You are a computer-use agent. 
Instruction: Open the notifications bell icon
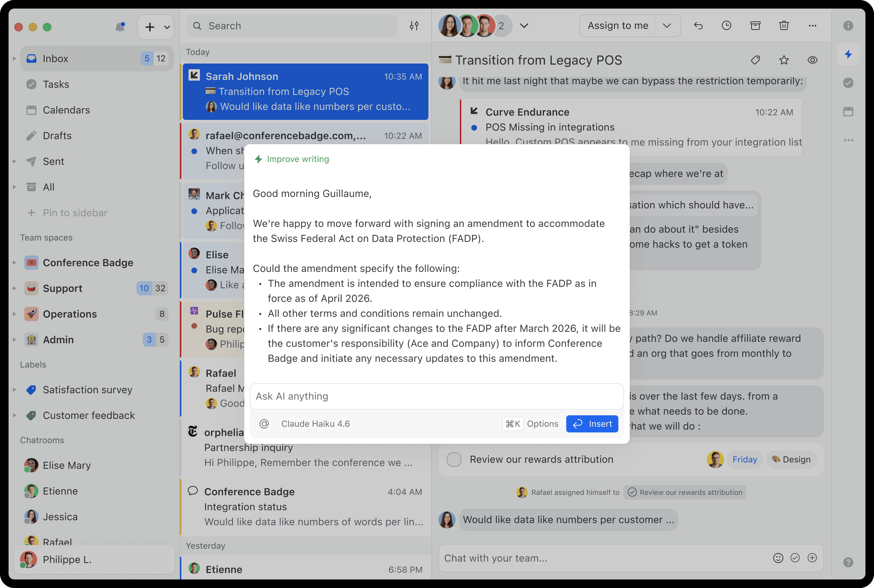tap(120, 27)
